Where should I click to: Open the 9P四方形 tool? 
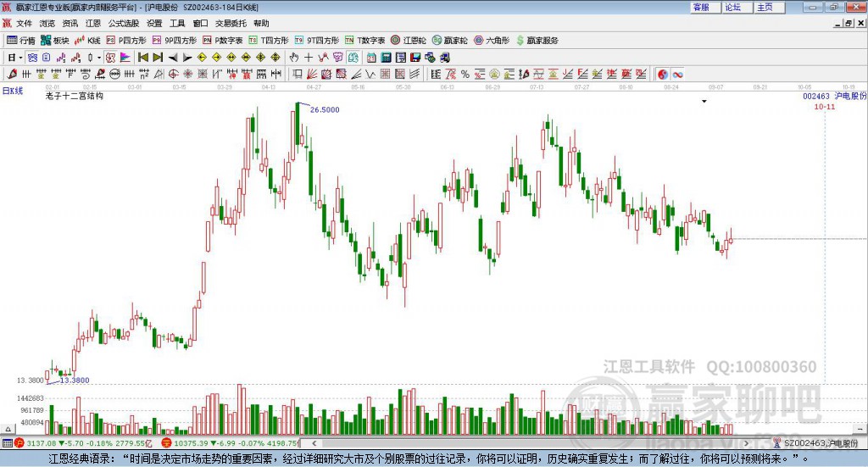[x=175, y=41]
